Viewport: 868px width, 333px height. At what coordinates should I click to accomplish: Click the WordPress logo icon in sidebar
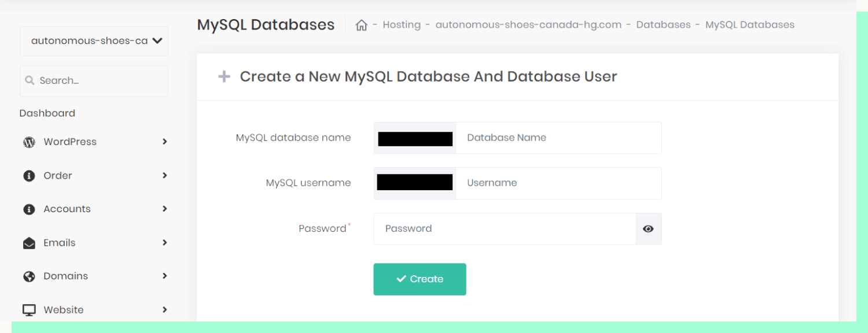[x=29, y=142]
